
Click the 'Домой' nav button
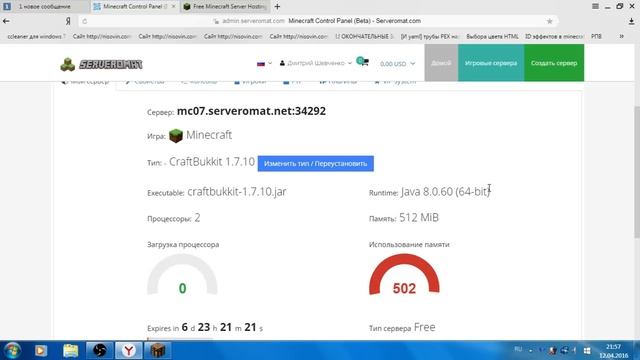coord(441,63)
